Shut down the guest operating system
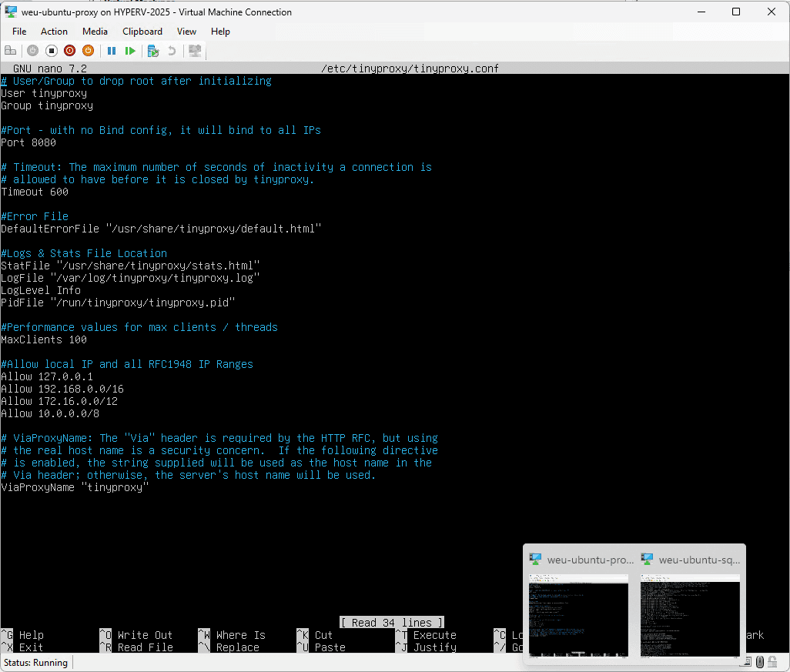The height and width of the screenshot is (672, 790). [x=69, y=50]
